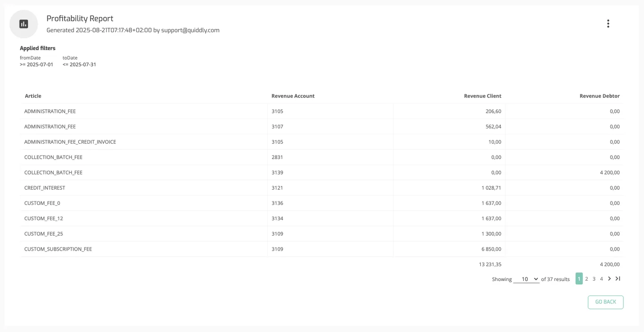644x332 pixels.
Task: Open page 3 of results
Action: pyautogui.click(x=594, y=279)
